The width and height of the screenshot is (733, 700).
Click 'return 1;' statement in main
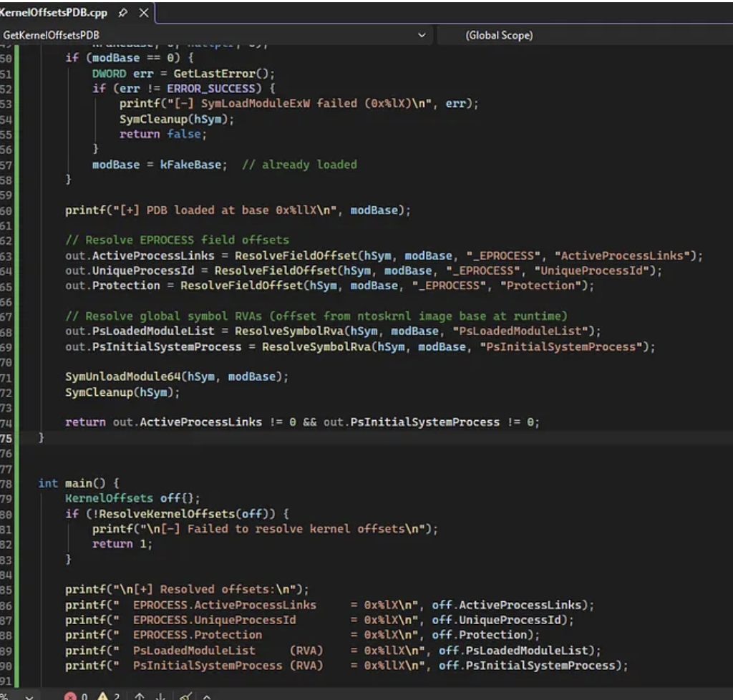click(x=122, y=544)
